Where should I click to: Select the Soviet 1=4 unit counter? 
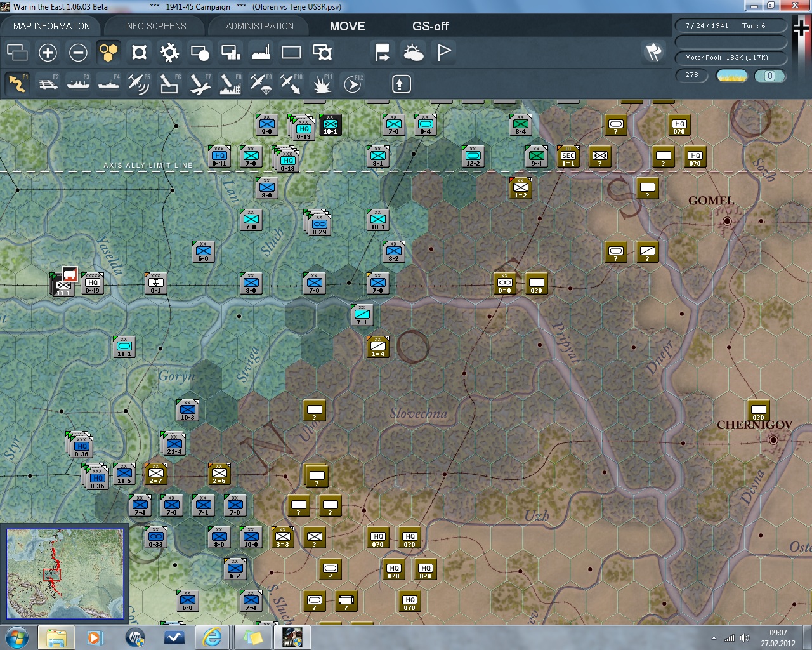(378, 347)
